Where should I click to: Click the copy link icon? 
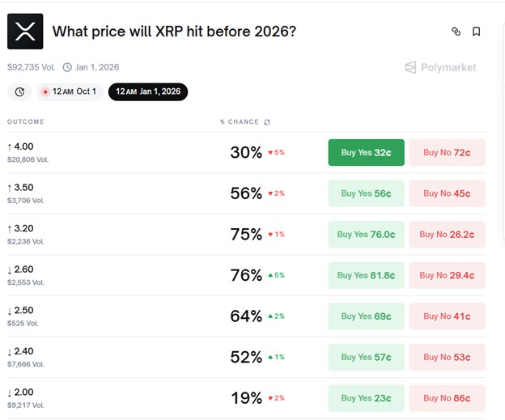coord(456,32)
